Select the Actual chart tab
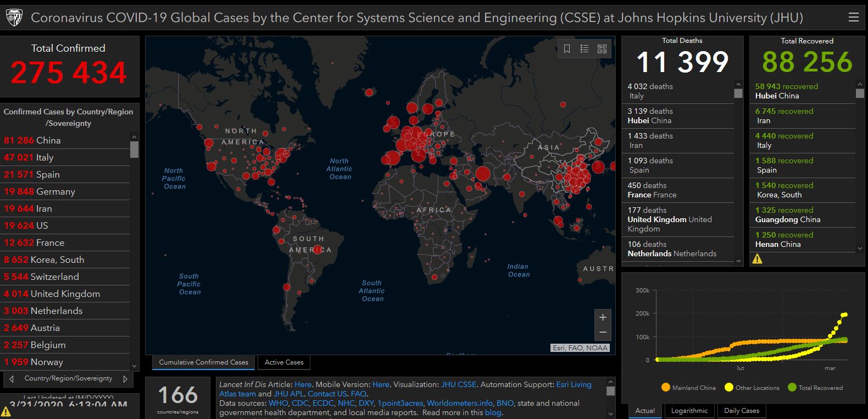The height and width of the screenshot is (419, 868). [645, 411]
